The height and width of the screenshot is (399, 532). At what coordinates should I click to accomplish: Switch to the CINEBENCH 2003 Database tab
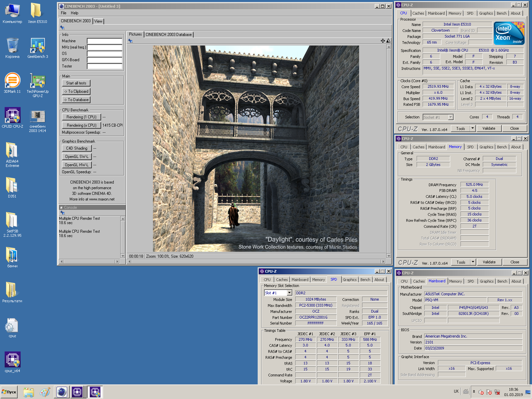[x=169, y=35]
